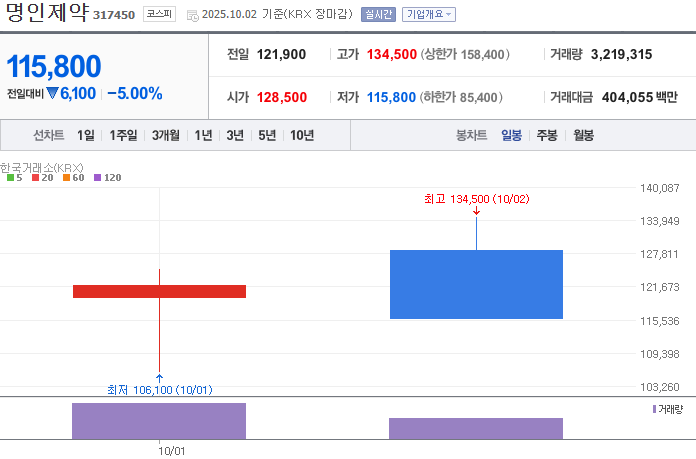Click the orange 60-day moving average swatch
696x459 pixels.
67,178
